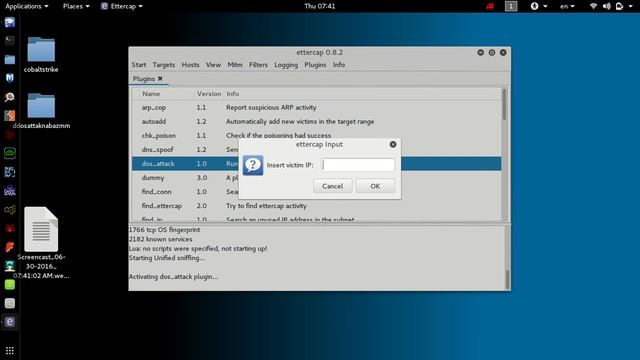This screenshot has height=360, width=640.
Task: Open the magnifying glass dock icon
Action: tap(10, 97)
